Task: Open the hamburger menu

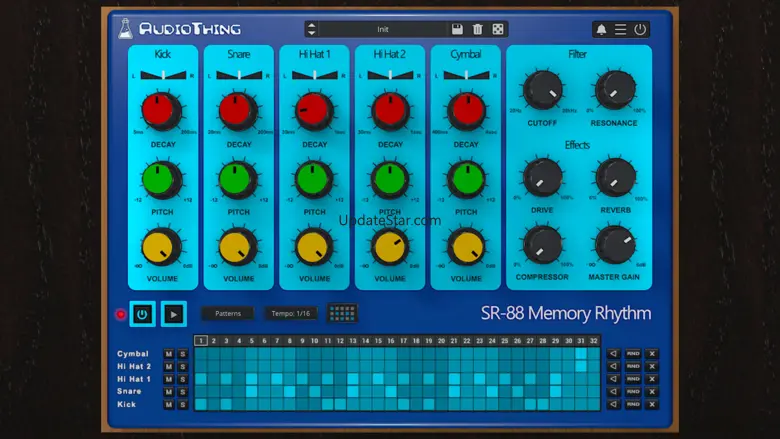Action: click(x=621, y=30)
